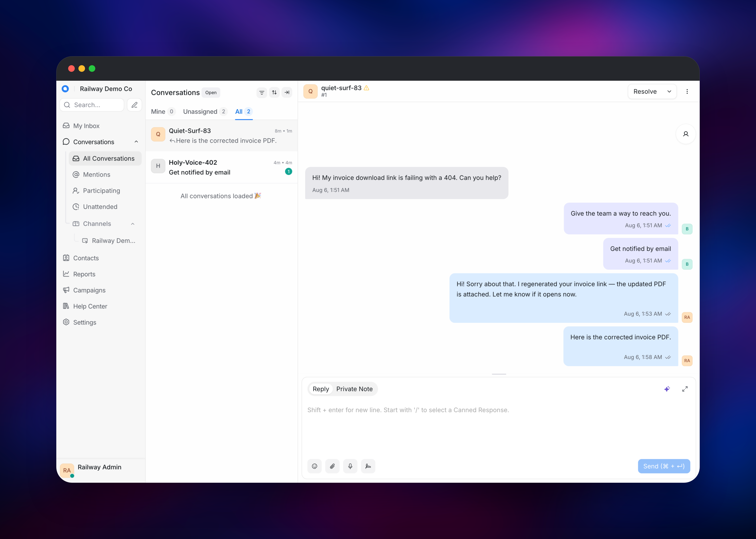This screenshot has height=539, width=756.
Task: Open the sort conversations icon
Action: click(x=274, y=93)
